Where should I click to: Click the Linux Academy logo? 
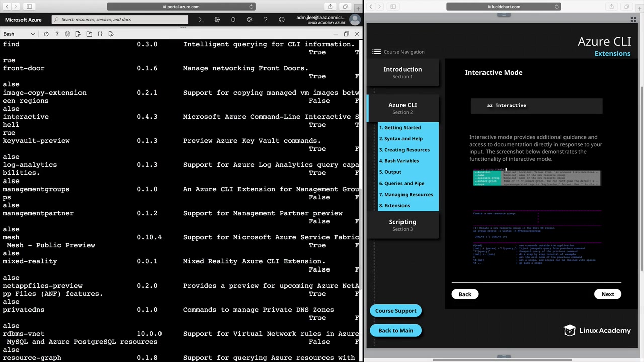coord(597,330)
